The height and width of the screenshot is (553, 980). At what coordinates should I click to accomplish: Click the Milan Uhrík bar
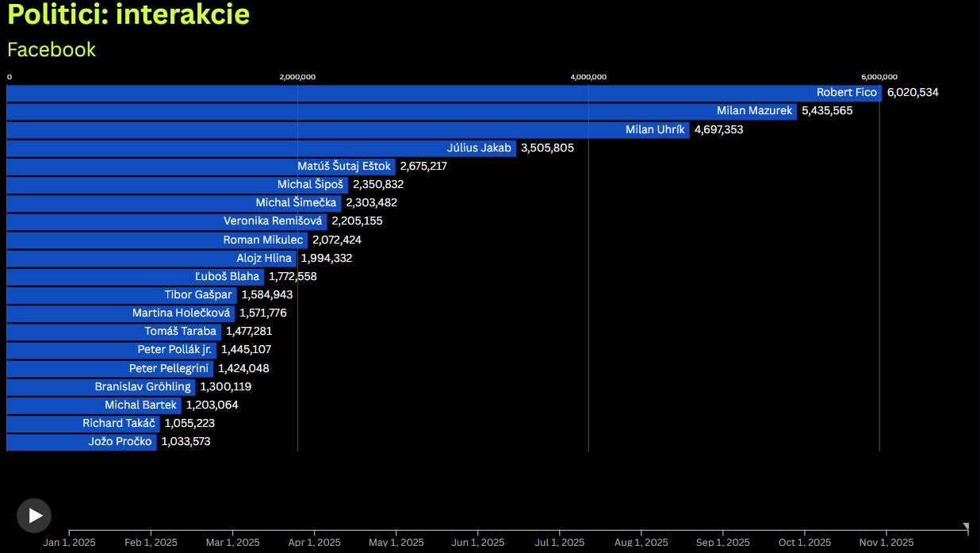pos(347,129)
